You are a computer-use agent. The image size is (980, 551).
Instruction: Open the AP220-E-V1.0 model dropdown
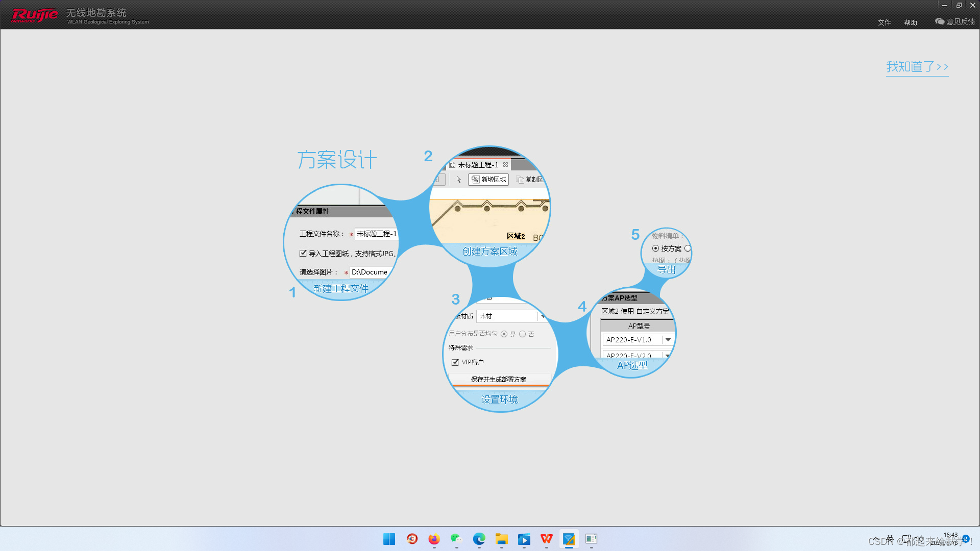click(668, 340)
